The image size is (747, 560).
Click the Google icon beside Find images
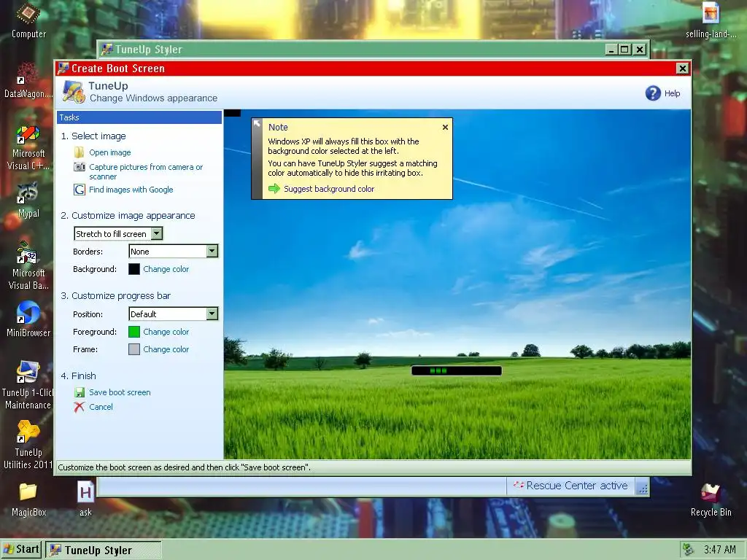point(79,190)
